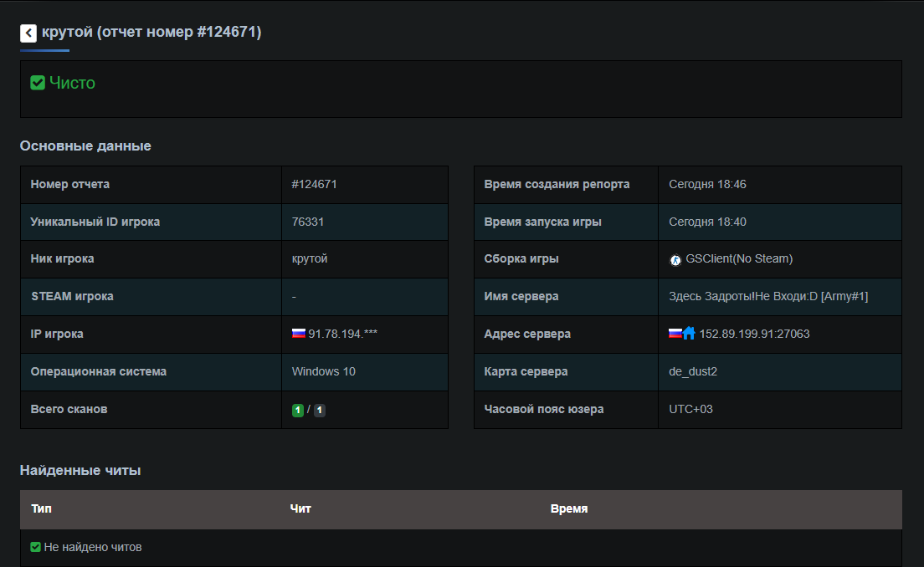The height and width of the screenshot is (567, 924).
Task: Select the report number value #124671
Action: (315, 184)
